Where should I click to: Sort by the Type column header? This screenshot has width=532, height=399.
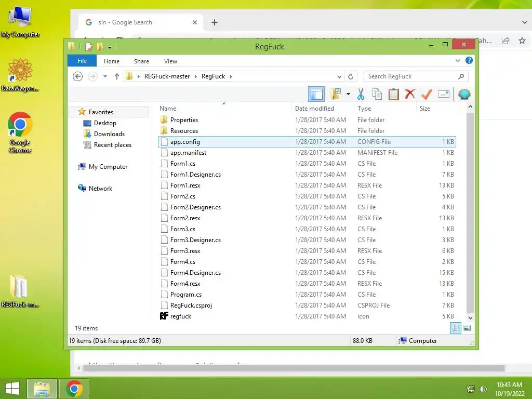click(364, 108)
